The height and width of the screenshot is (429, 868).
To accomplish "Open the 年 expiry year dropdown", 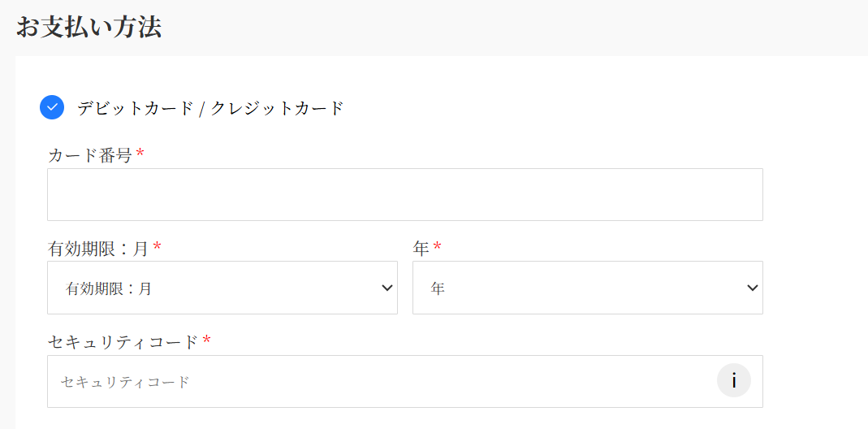I will pyautogui.click(x=587, y=288).
